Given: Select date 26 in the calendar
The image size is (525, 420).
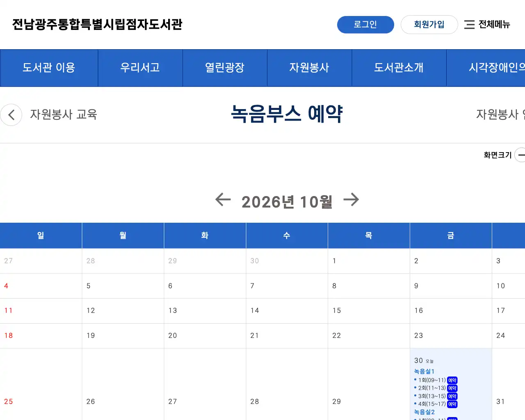Looking at the screenshot, I should (91, 402).
